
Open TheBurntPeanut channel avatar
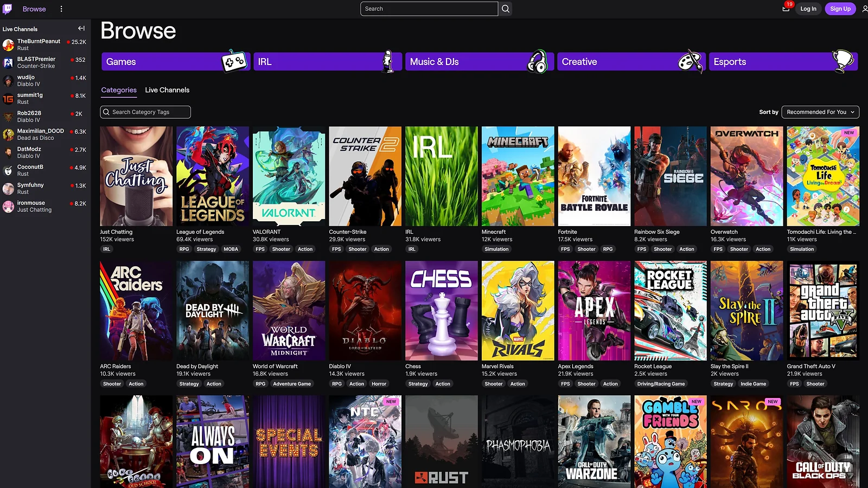(x=8, y=44)
